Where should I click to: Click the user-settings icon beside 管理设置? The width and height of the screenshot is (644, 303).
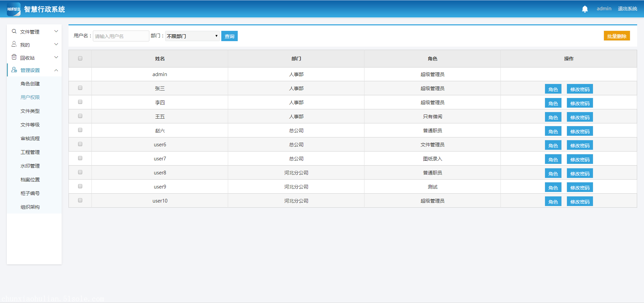point(14,70)
